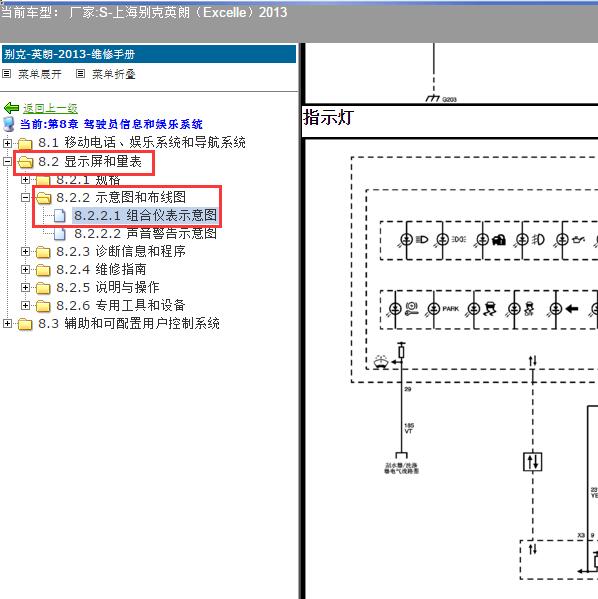Click the 当前:第8章 驾驶员信息和娱乐系统 heading
Viewport: 598px width, 599px height.
click(111, 124)
